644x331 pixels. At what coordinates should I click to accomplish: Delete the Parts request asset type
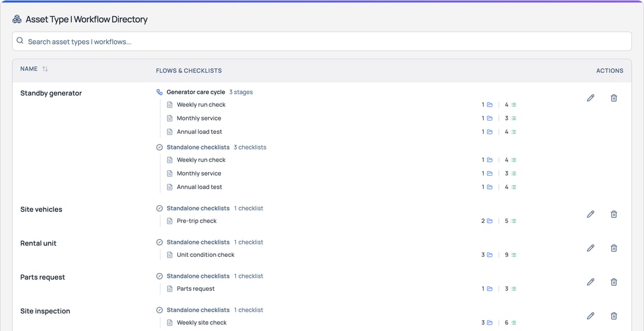pyautogui.click(x=614, y=282)
